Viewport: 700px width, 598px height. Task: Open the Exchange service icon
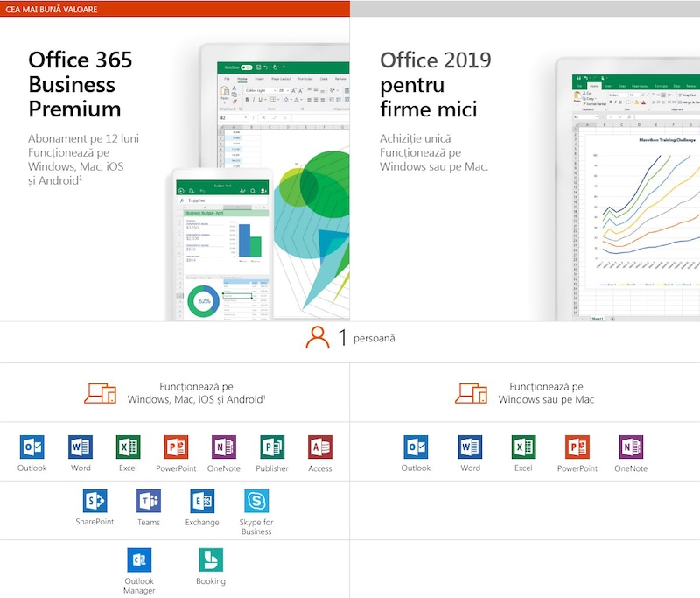coord(202,501)
